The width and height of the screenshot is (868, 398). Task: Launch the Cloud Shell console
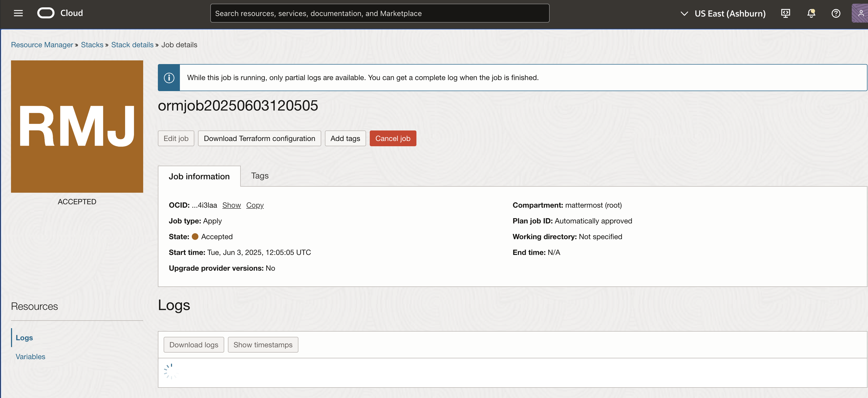pos(785,13)
